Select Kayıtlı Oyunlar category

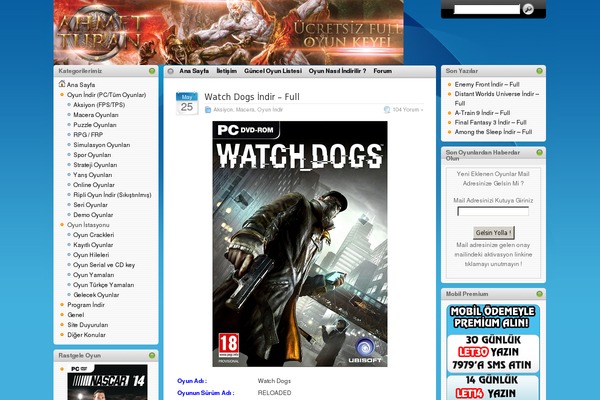tap(93, 245)
